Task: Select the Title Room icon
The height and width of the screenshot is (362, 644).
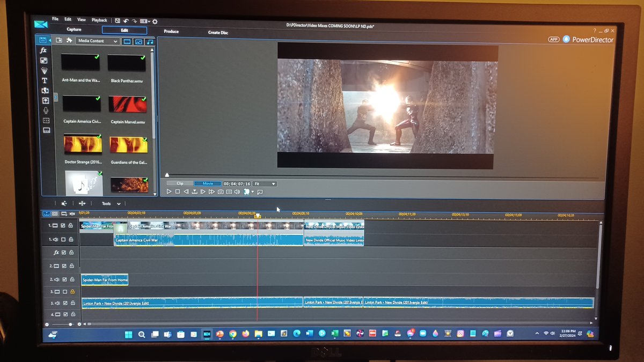Action: 44,80
